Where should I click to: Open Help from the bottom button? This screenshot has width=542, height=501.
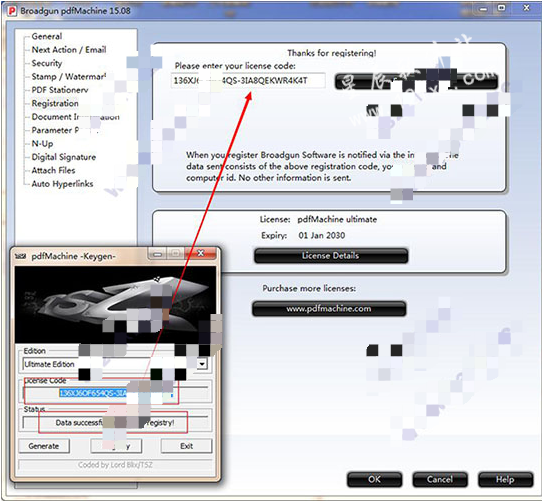tap(505, 480)
